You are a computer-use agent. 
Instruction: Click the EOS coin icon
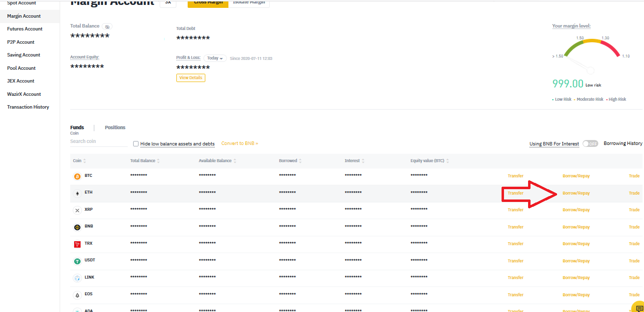(x=77, y=295)
